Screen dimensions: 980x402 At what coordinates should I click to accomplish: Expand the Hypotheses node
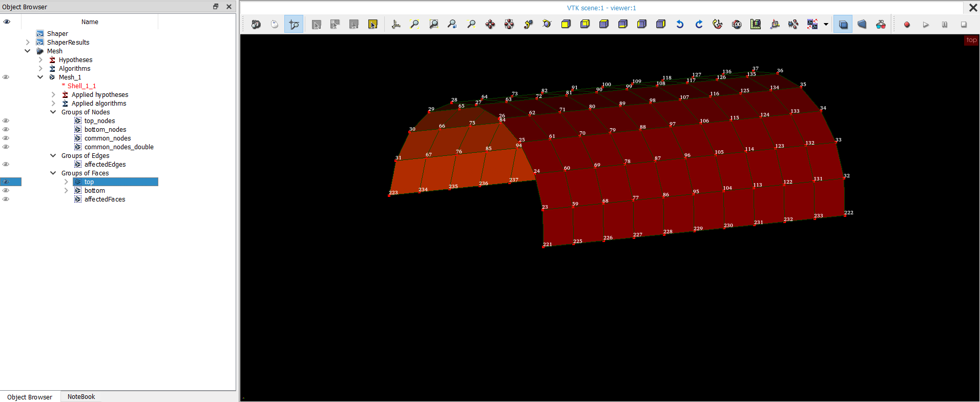tap(40, 60)
